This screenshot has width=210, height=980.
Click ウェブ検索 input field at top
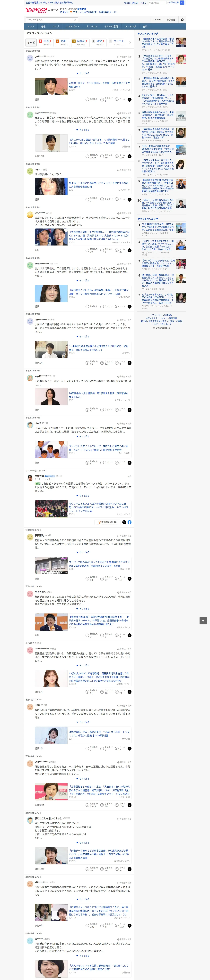(x=157, y=3)
